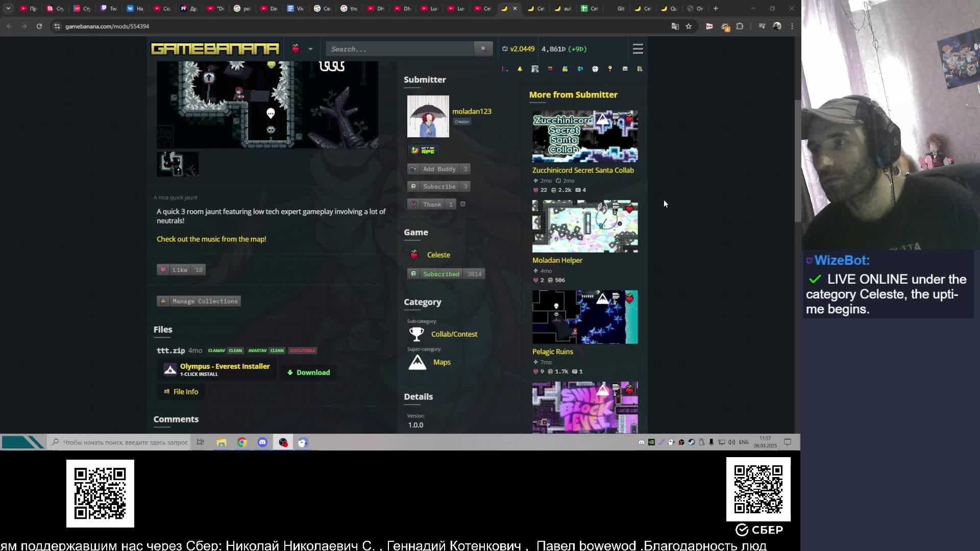Viewport: 980px width, 551px height.
Task: Open the GameBanana hamburger menu
Action: (638, 49)
